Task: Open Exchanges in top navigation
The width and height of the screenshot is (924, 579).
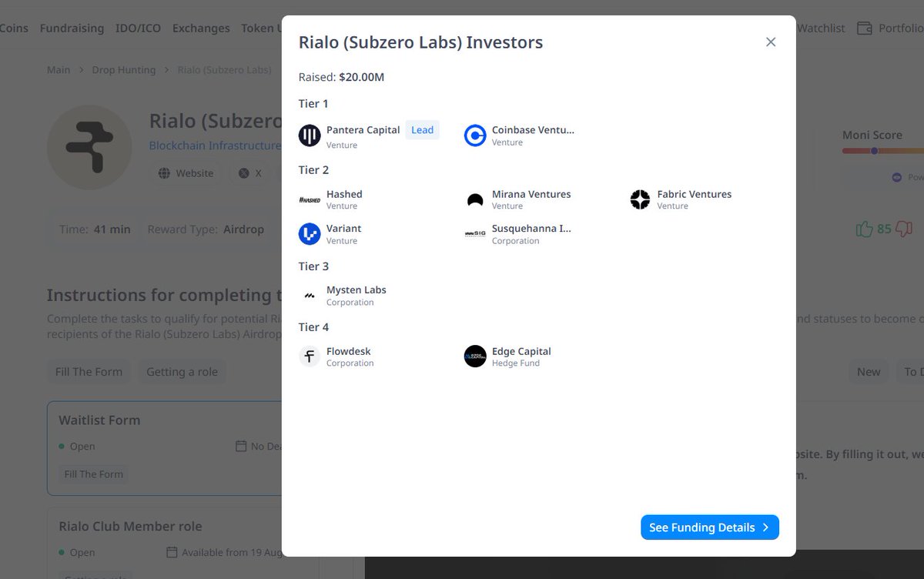Action: [x=201, y=28]
